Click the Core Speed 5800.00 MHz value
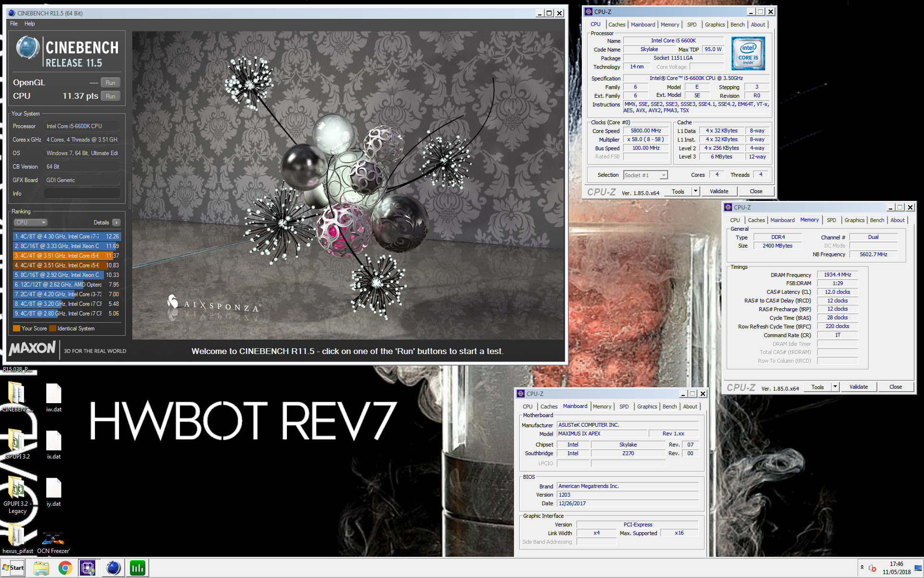This screenshot has height=578, width=924. 646,131
